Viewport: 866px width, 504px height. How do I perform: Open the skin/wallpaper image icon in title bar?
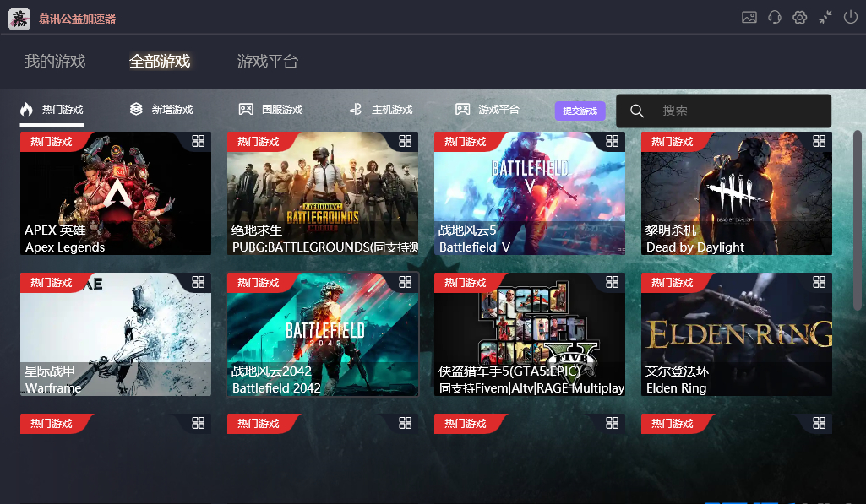tap(749, 18)
